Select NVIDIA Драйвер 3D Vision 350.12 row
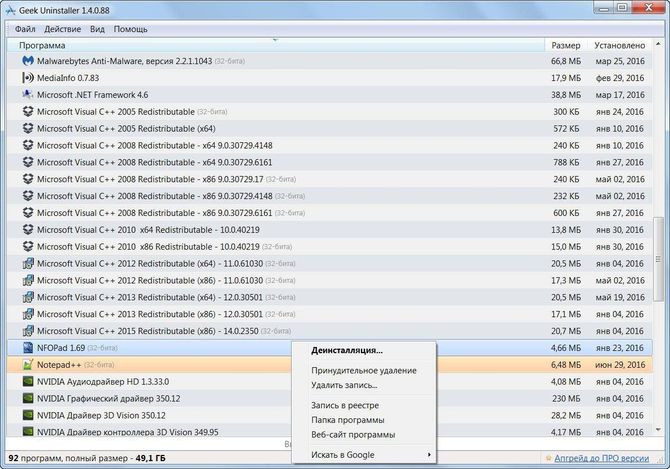670x469 pixels. tap(330, 415)
